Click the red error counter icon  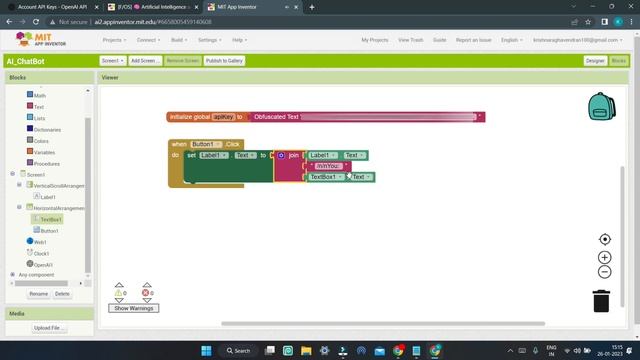tap(145, 293)
